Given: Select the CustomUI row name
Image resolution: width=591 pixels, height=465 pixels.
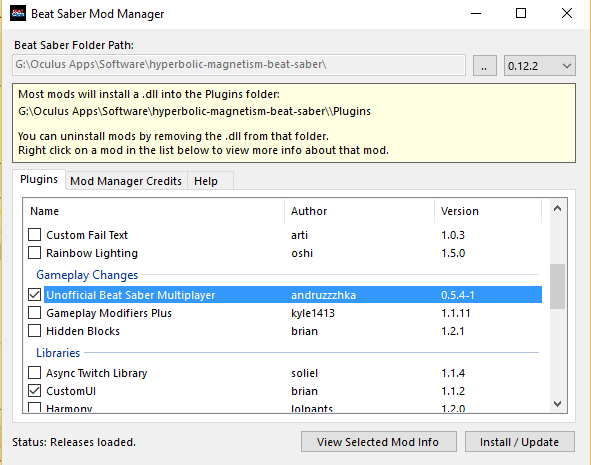Looking at the screenshot, I should pos(71,391).
